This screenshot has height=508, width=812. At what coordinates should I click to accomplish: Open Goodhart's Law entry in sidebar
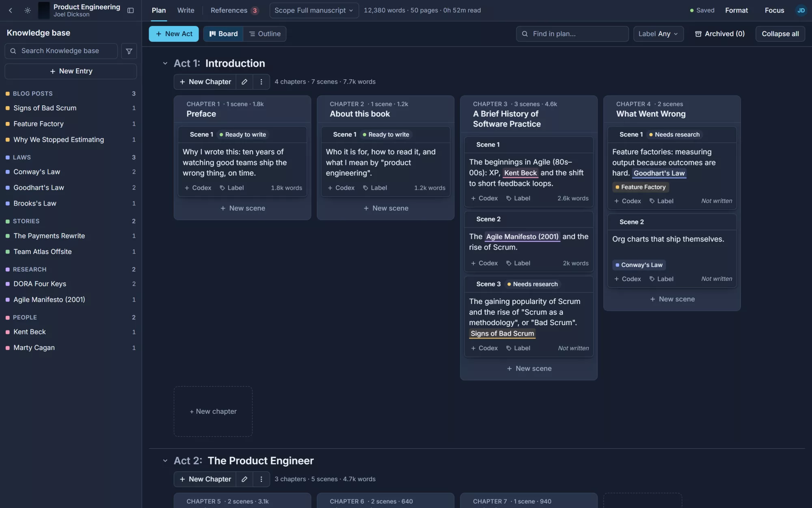[71, 188]
